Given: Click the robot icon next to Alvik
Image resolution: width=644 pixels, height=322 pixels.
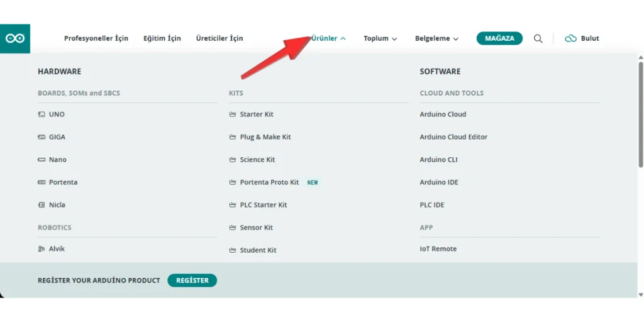Looking at the screenshot, I should coord(42,249).
